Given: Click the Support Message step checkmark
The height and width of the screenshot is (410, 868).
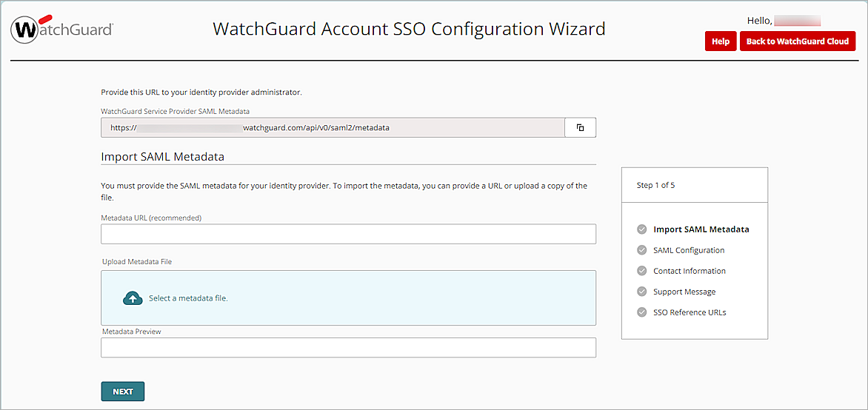Looking at the screenshot, I should point(641,292).
